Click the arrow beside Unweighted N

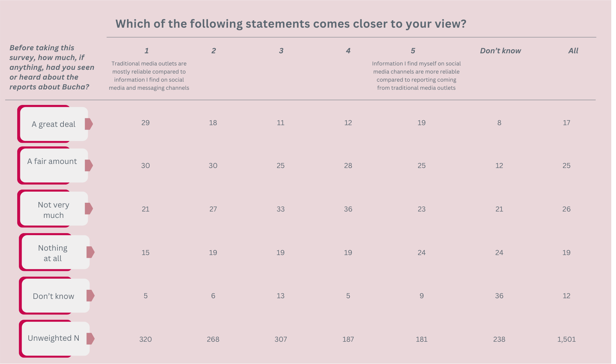pyautogui.click(x=91, y=338)
